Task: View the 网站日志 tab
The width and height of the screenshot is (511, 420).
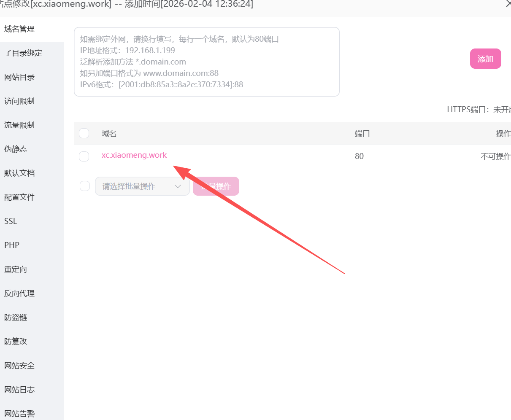Action: point(19,390)
